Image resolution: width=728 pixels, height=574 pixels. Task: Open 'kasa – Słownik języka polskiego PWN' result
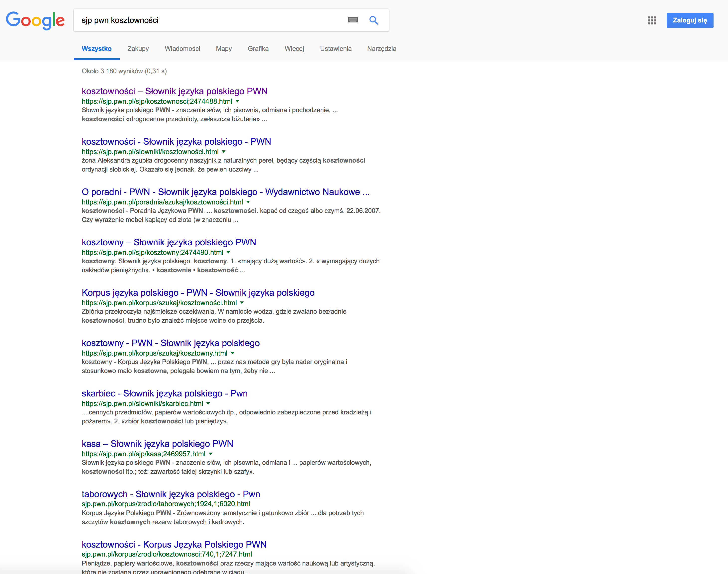(x=158, y=444)
